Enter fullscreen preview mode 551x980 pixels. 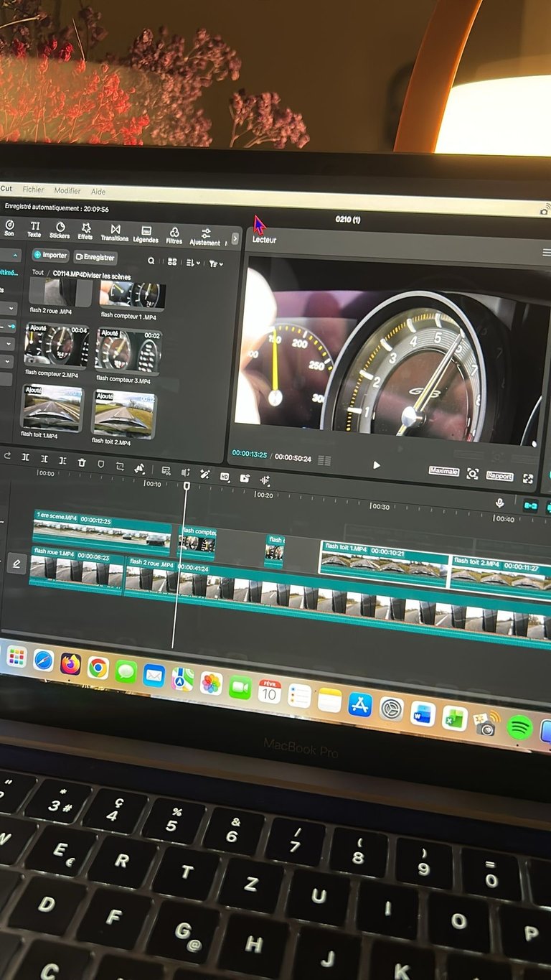[528, 478]
